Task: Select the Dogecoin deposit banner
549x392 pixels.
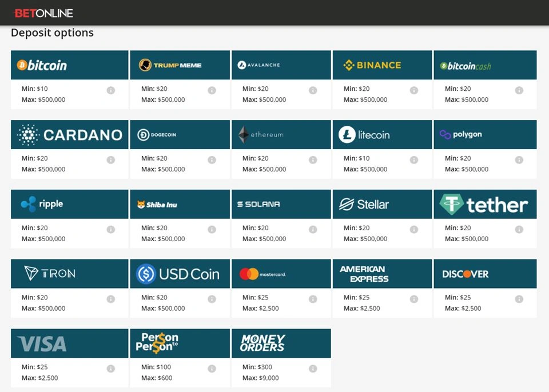Action: click(x=180, y=135)
